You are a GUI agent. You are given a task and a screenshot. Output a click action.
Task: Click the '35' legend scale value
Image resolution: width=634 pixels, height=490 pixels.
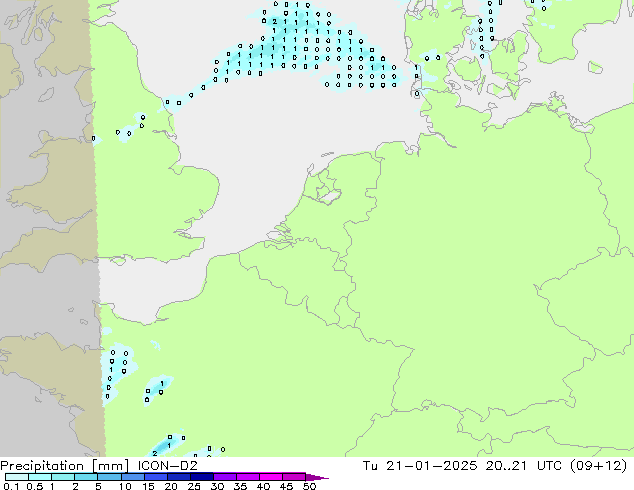click(x=240, y=486)
